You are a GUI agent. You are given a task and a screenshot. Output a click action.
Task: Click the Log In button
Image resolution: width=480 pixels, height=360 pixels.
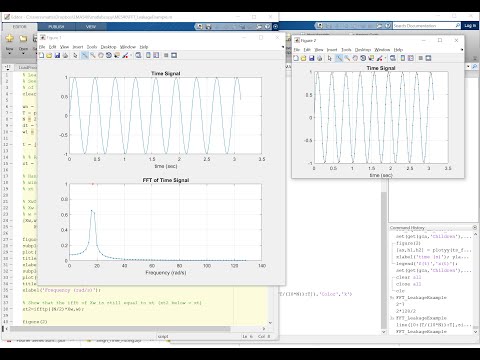point(470,26)
